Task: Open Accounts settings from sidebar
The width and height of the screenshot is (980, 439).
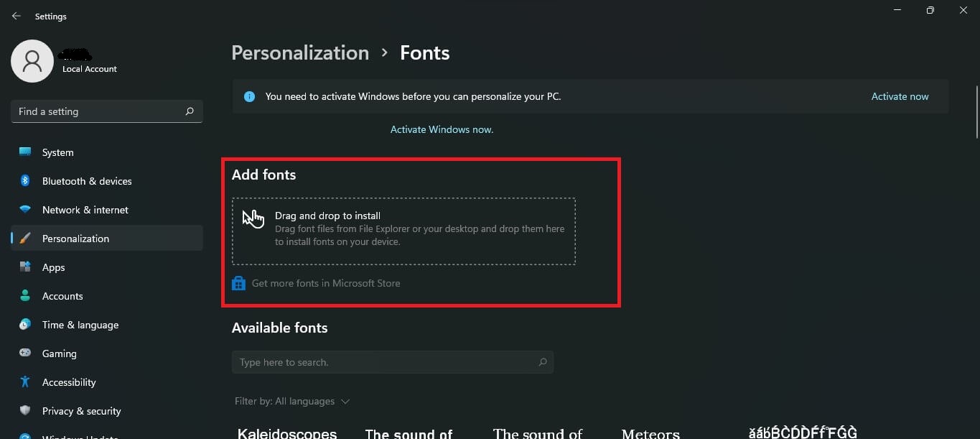Action: 24,295
